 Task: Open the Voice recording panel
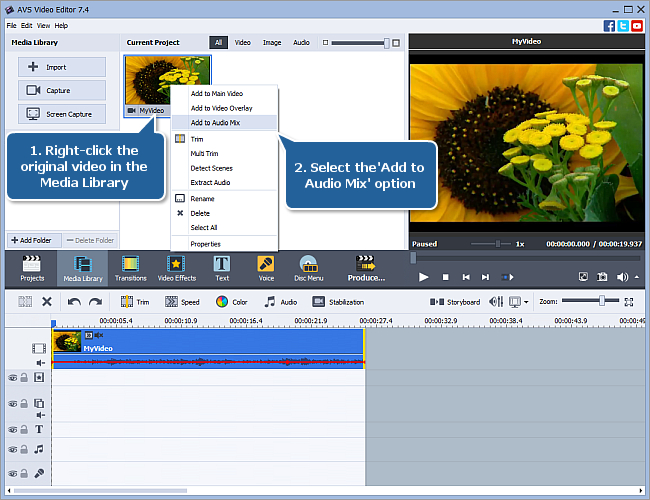point(266,269)
